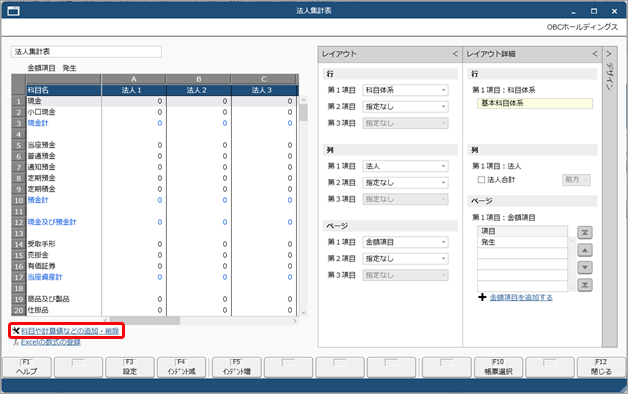Select the 現金 row cell

pos(64,101)
